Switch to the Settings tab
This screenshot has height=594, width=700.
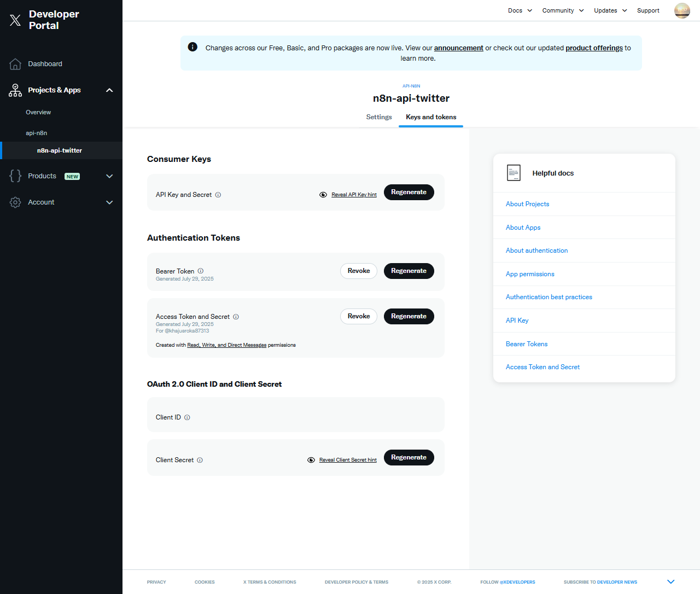click(379, 117)
